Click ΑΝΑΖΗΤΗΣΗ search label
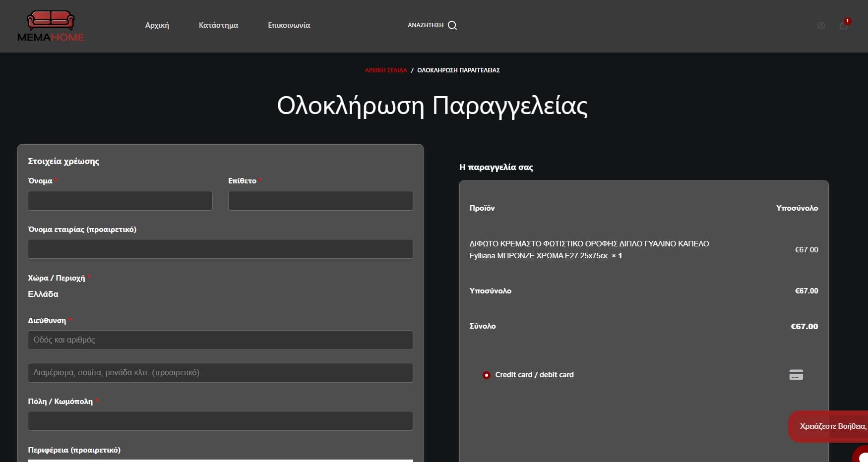868x462 pixels. coord(426,25)
